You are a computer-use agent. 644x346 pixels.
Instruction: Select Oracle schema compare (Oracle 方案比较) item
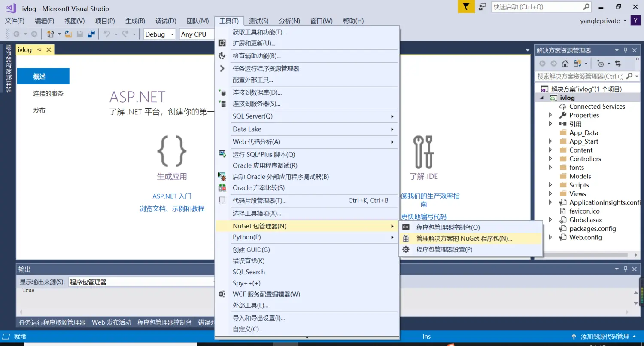coord(307,188)
